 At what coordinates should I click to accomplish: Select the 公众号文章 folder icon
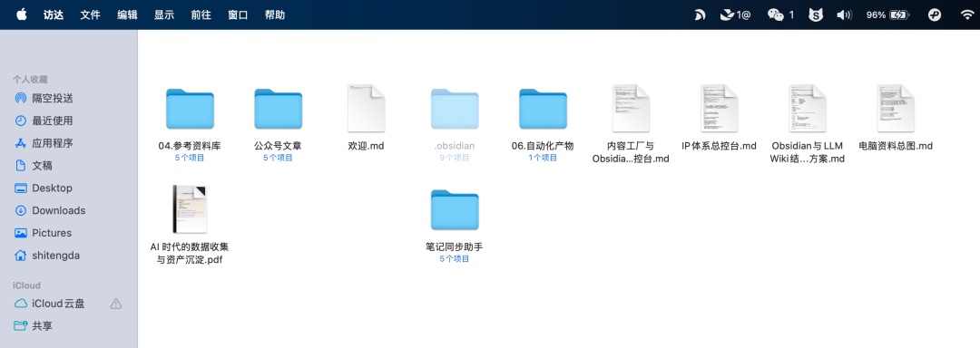pyautogui.click(x=279, y=109)
